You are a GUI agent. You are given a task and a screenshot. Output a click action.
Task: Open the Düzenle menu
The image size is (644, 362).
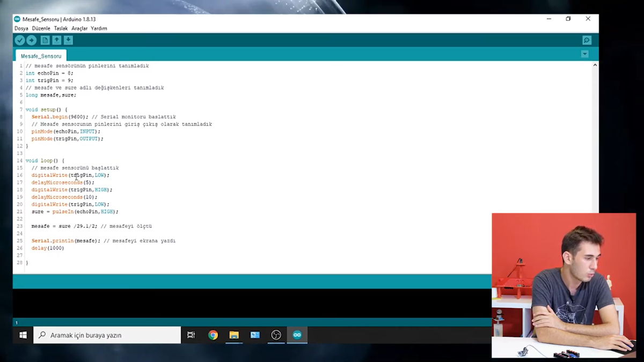[x=41, y=28]
